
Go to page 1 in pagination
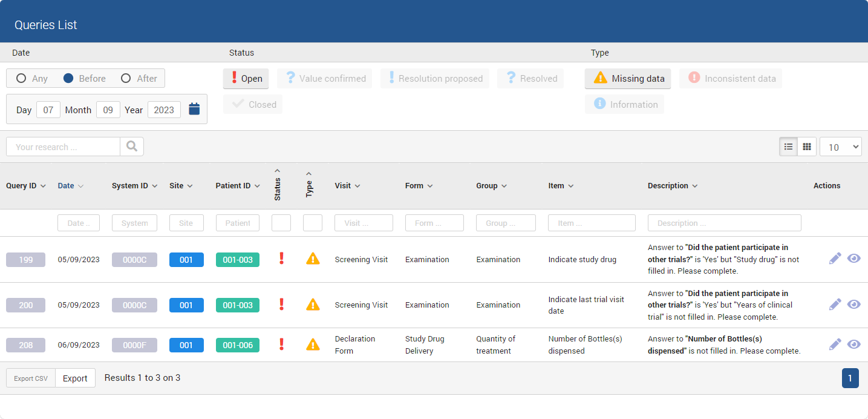[x=850, y=378]
